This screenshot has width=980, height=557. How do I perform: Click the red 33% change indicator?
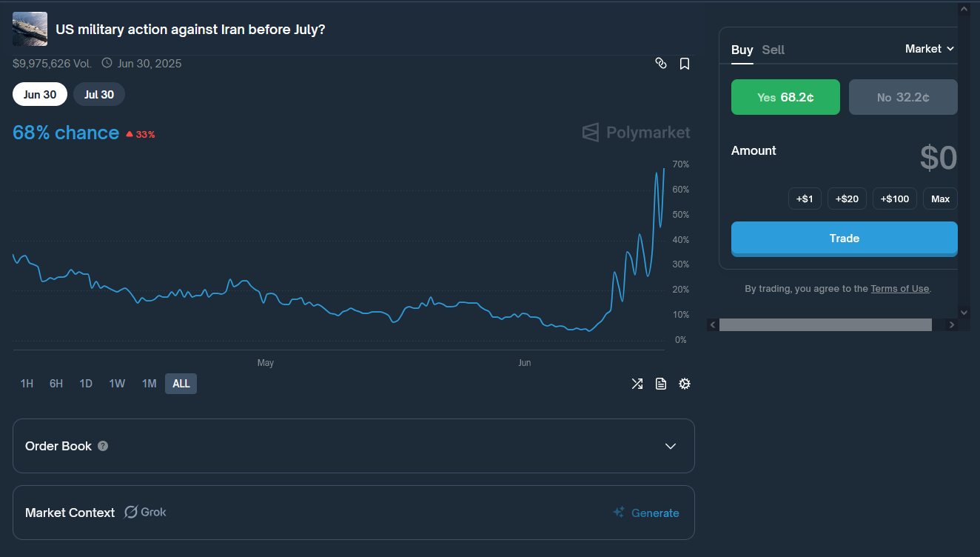140,134
